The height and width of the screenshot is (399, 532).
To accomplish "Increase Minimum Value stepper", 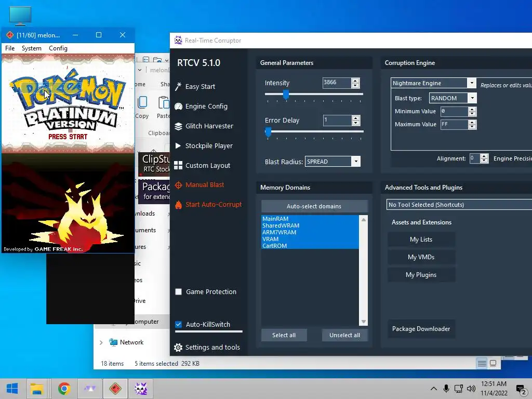I will click(472, 110).
